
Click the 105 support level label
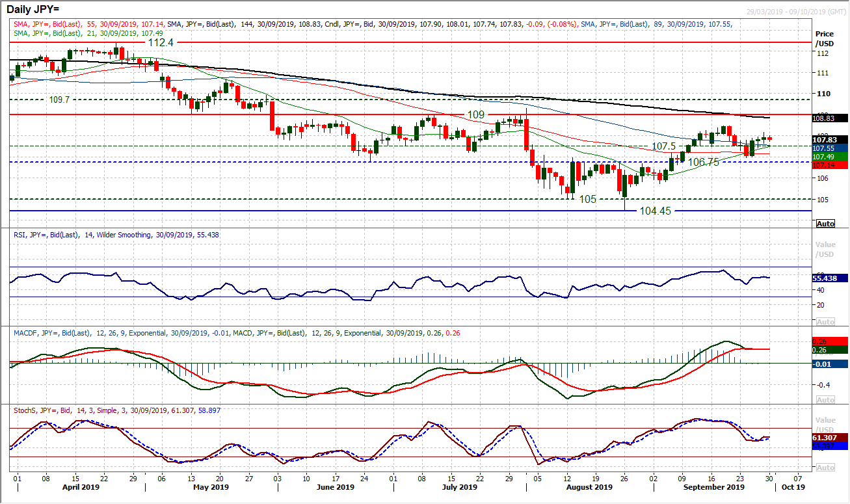click(x=588, y=199)
